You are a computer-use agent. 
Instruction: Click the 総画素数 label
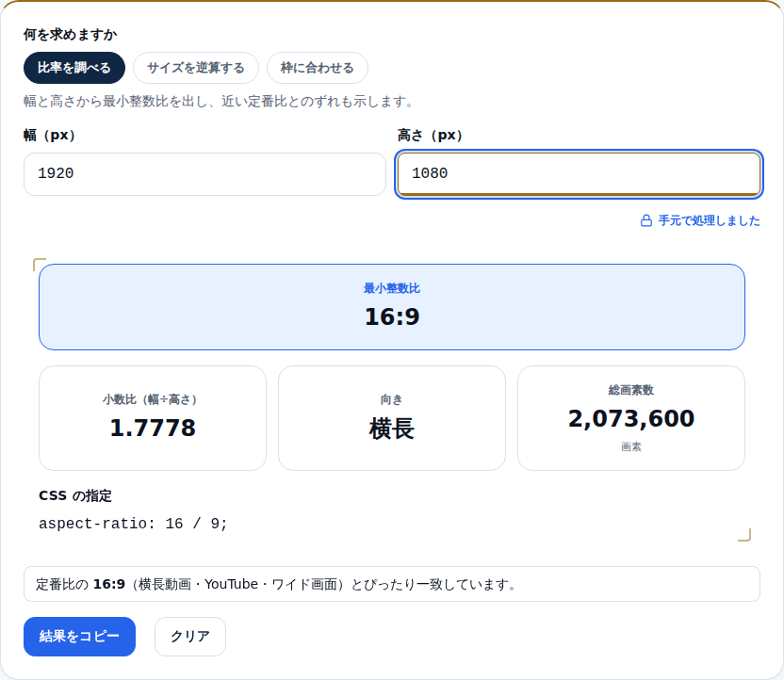631,390
